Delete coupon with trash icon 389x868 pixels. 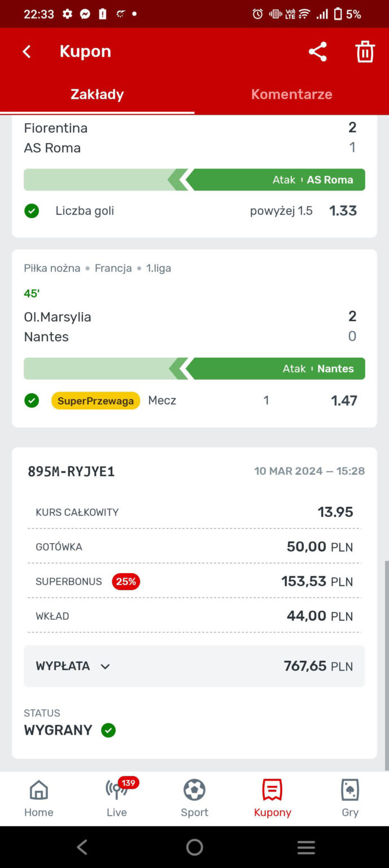365,51
